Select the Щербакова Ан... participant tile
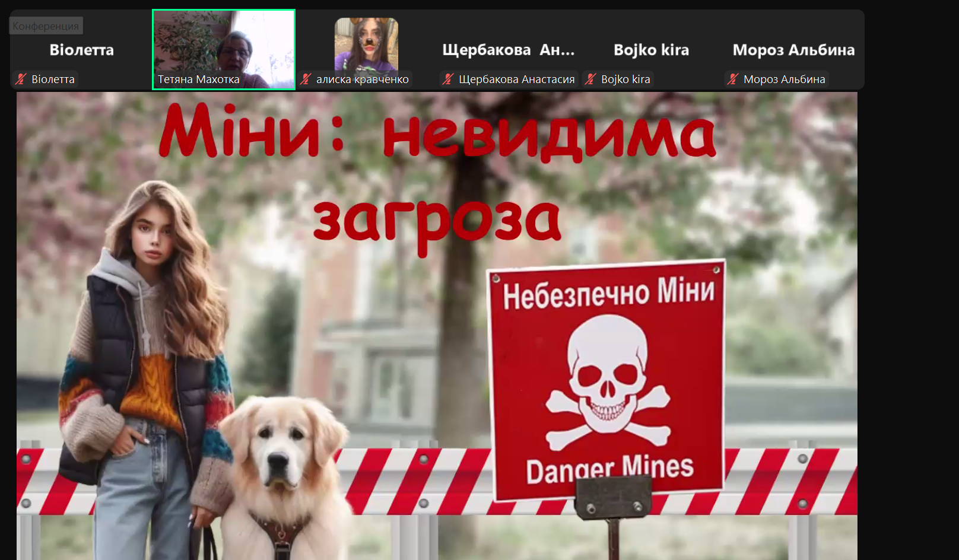This screenshot has height=560, width=959. 509,50
